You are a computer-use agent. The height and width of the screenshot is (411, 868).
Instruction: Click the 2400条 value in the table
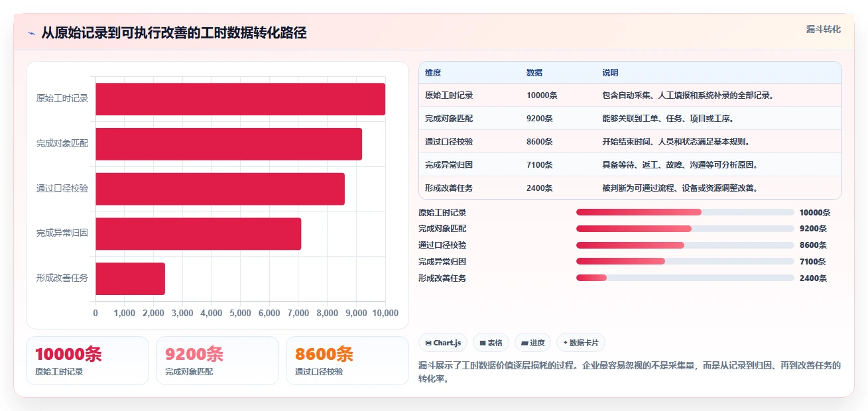pyautogui.click(x=540, y=188)
